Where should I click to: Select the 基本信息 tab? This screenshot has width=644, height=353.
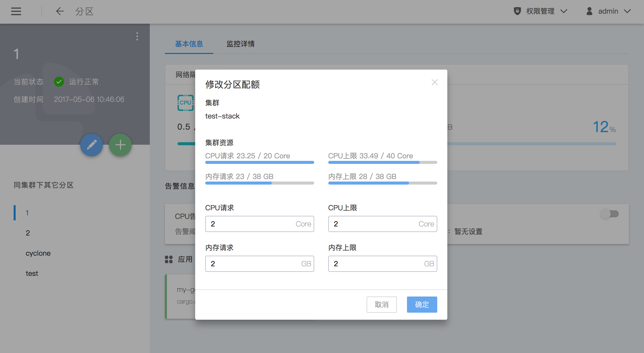pyautogui.click(x=189, y=44)
